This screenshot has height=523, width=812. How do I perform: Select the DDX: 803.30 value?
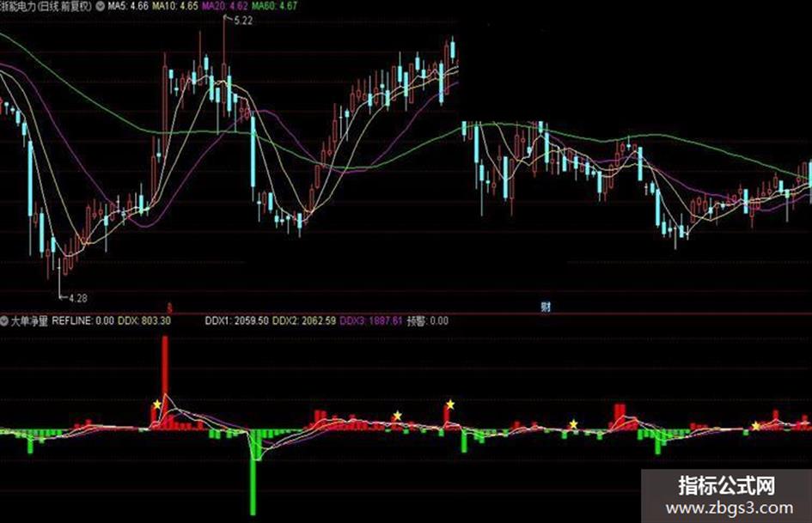pos(144,321)
